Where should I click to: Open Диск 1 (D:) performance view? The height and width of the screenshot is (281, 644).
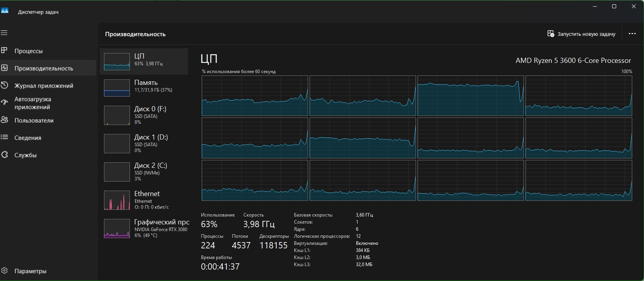pos(144,143)
